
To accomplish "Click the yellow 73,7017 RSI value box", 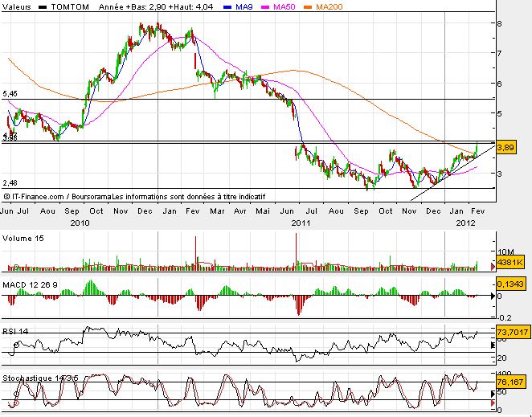I will [x=514, y=332].
